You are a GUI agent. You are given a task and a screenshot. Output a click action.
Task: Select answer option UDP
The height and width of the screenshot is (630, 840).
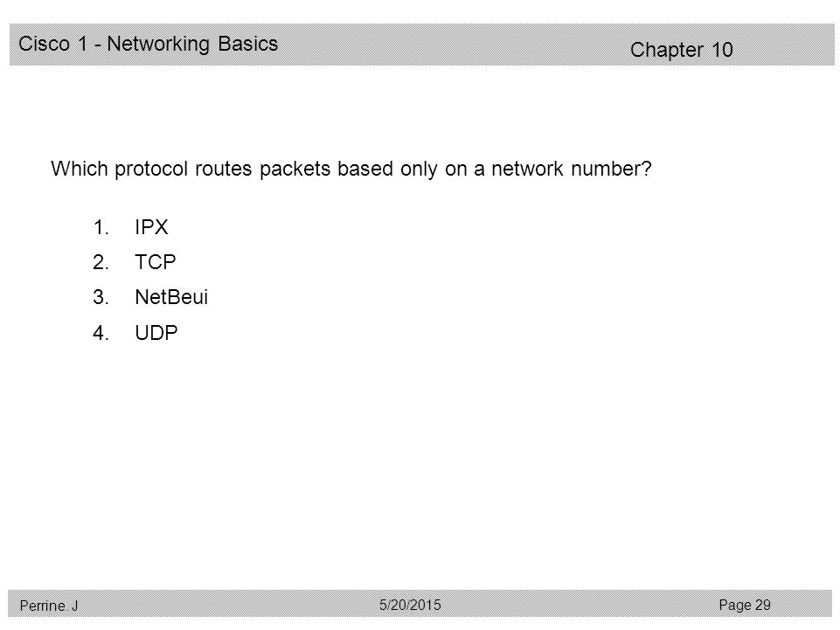pos(156,333)
